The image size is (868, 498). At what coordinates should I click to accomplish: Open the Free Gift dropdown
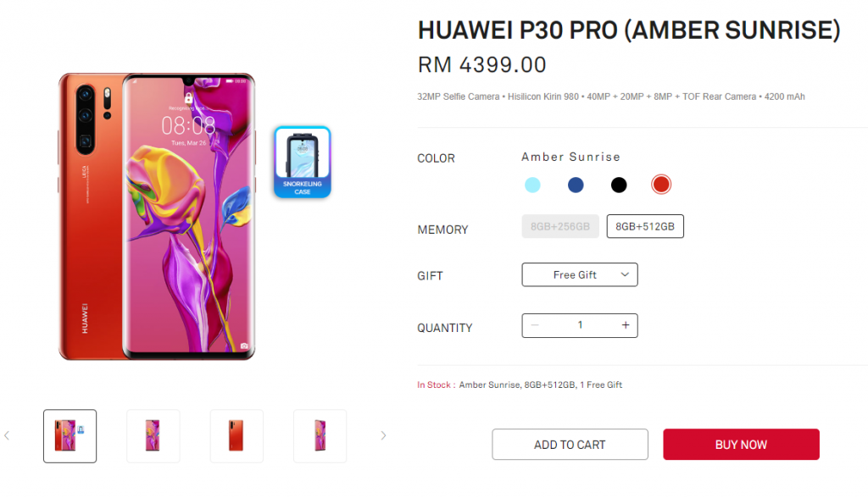coord(580,274)
